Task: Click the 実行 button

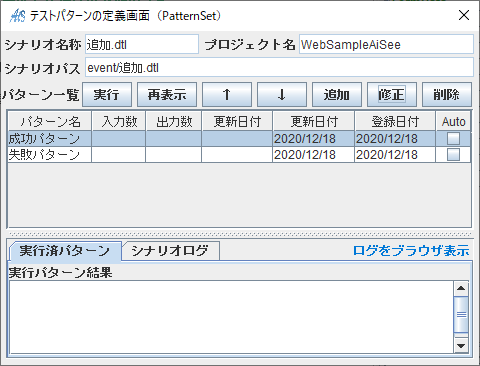Action: point(107,94)
